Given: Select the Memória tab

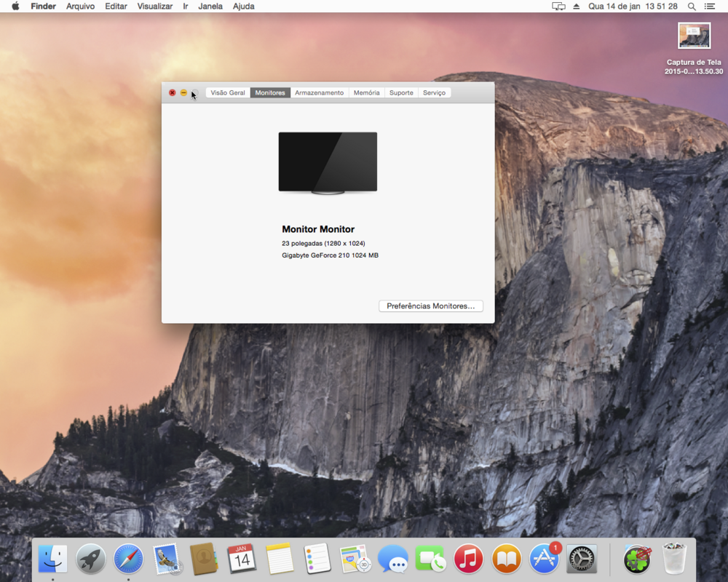Looking at the screenshot, I should pyautogui.click(x=366, y=93).
